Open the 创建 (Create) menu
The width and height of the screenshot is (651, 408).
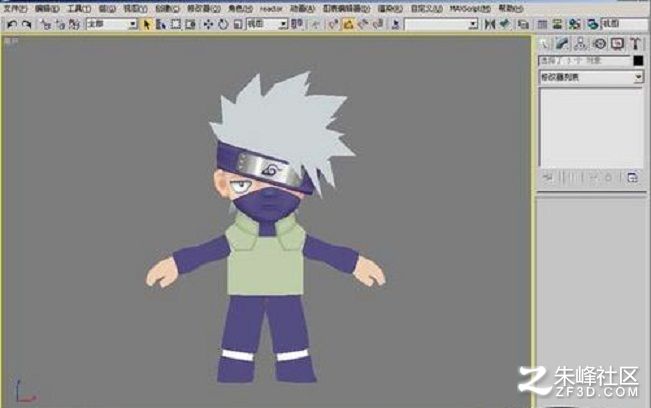(167, 8)
